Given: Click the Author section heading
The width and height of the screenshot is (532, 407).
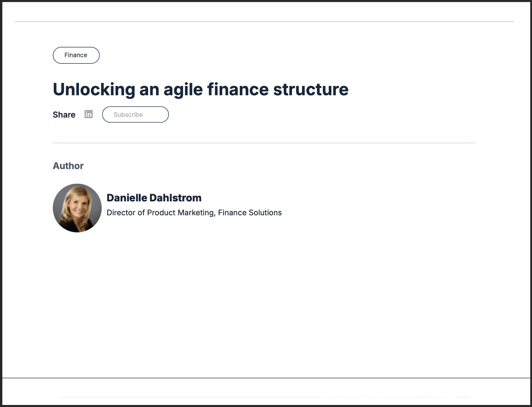Looking at the screenshot, I should click(68, 166).
